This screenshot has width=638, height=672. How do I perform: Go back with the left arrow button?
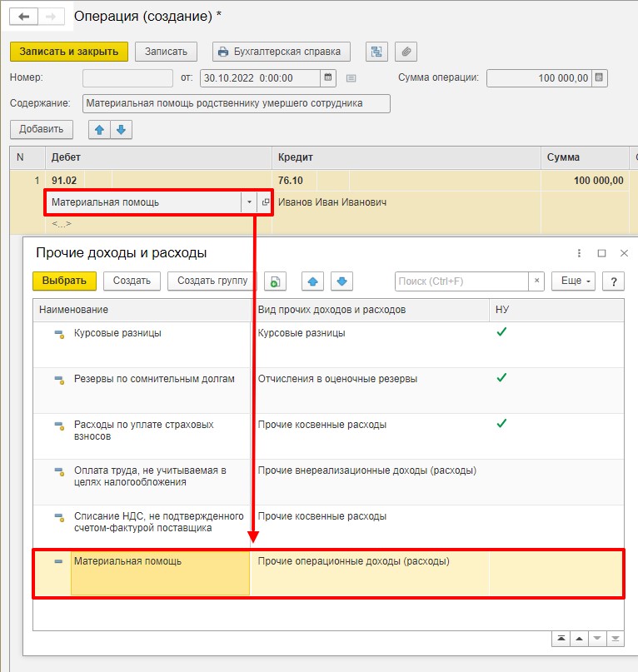[24, 17]
